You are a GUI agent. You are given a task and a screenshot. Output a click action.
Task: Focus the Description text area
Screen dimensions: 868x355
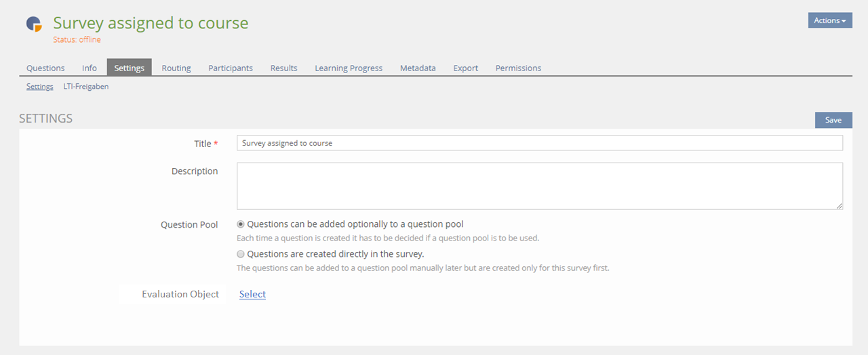539,186
